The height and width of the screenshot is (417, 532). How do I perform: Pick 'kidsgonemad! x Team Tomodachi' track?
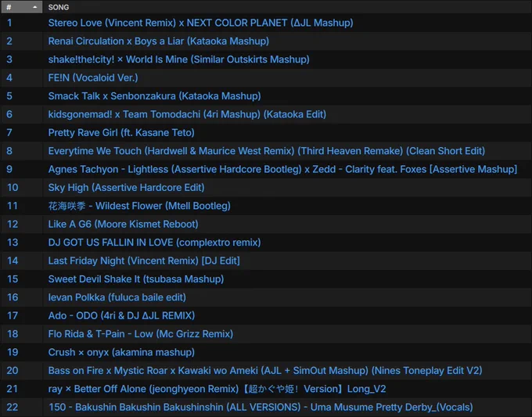[x=187, y=114]
